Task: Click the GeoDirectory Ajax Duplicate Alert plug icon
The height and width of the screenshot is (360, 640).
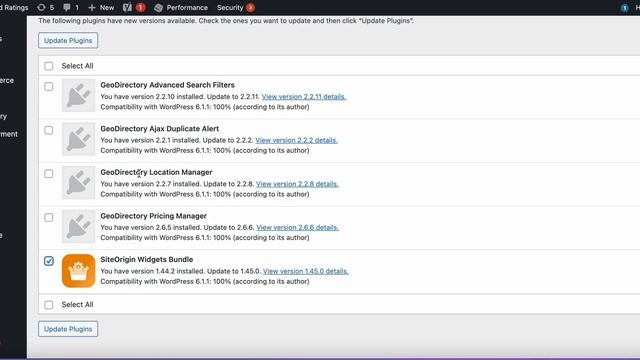Action: [x=78, y=139]
